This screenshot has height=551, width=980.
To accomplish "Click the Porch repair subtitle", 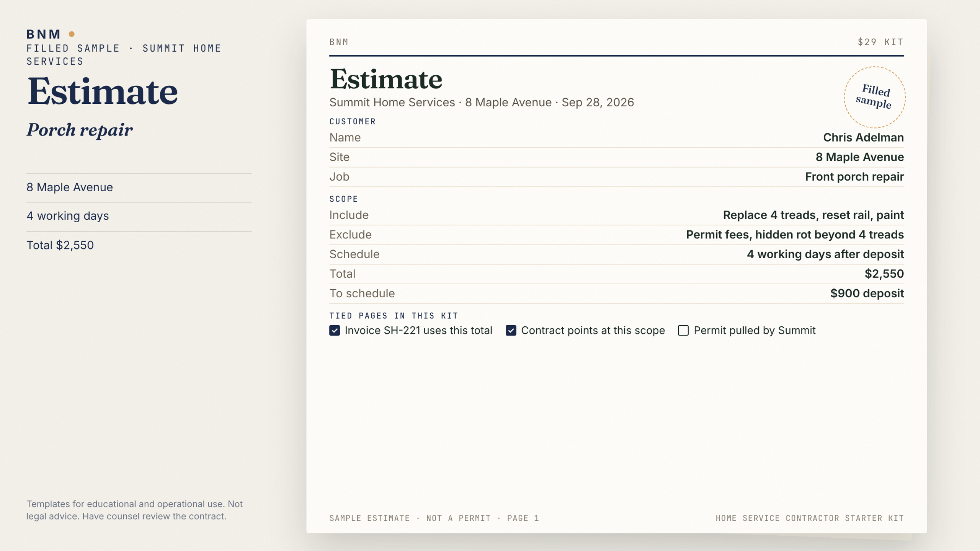I will pos(80,130).
